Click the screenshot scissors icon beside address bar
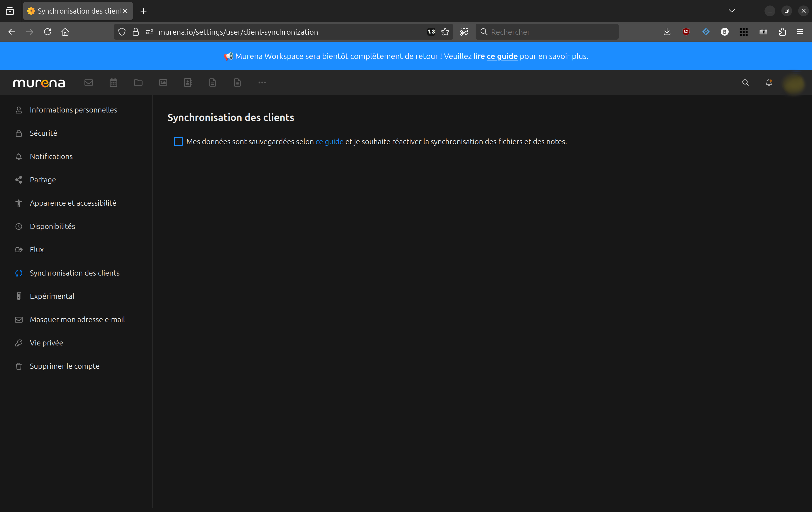 coord(464,32)
